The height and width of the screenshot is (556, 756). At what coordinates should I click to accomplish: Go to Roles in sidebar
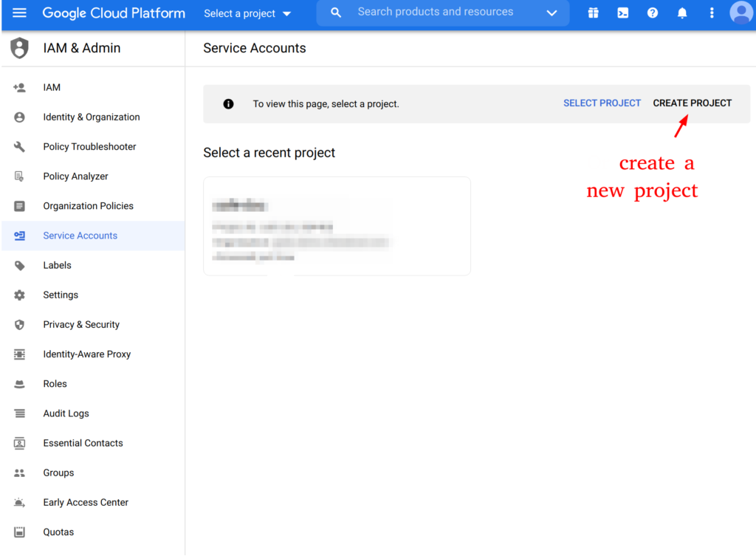[55, 384]
